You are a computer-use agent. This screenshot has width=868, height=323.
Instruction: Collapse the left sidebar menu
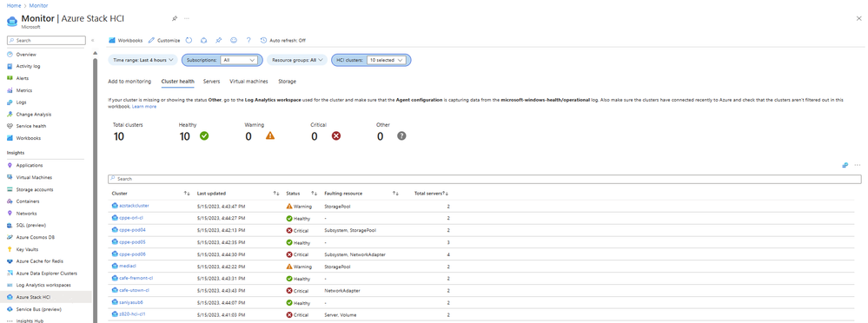coord(92,40)
